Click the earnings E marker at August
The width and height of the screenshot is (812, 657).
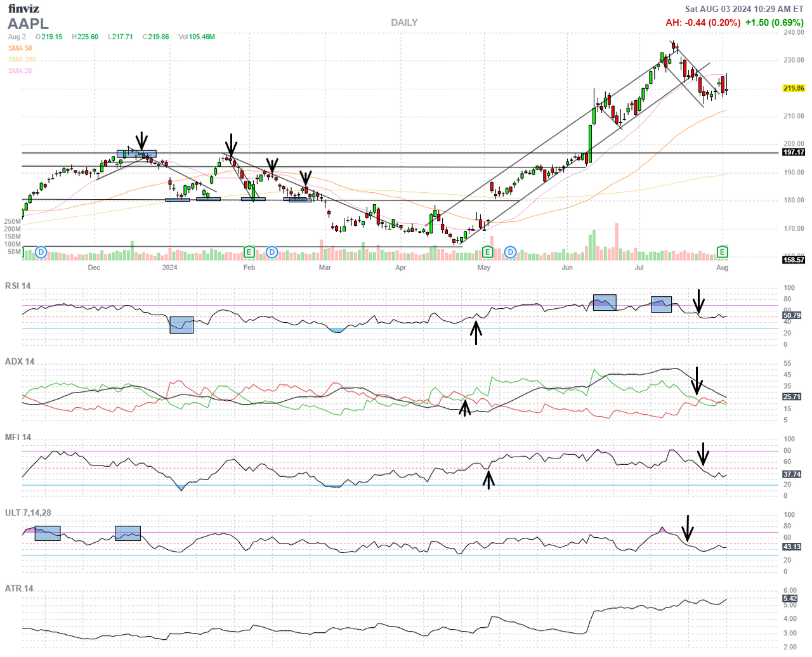tap(722, 252)
